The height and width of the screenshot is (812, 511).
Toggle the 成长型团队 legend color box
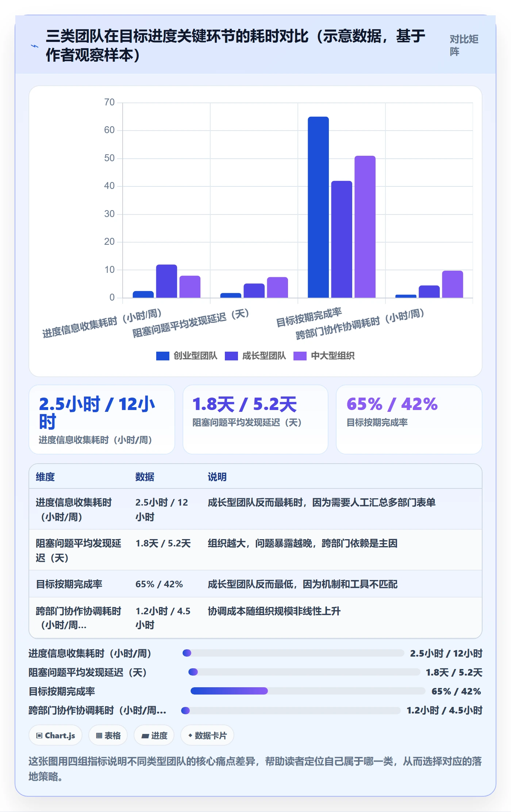pos(231,356)
